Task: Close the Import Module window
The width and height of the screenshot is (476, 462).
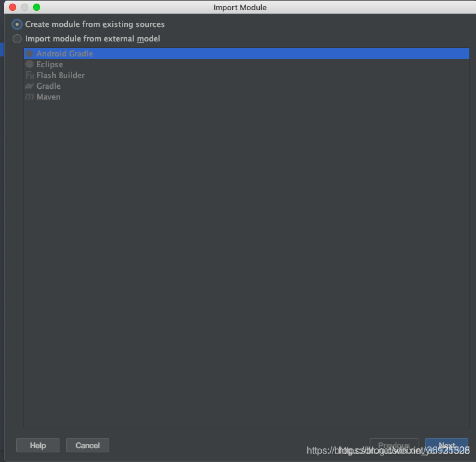Action: pyautogui.click(x=13, y=7)
